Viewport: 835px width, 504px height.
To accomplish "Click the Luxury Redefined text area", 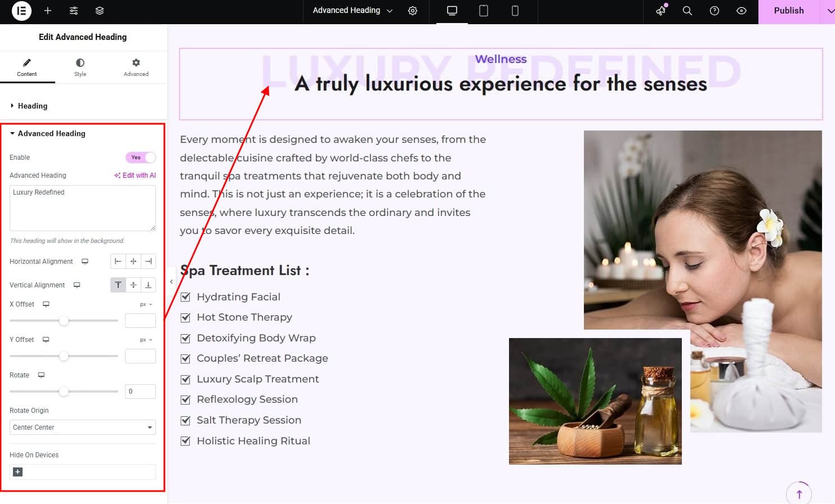I will (83, 208).
